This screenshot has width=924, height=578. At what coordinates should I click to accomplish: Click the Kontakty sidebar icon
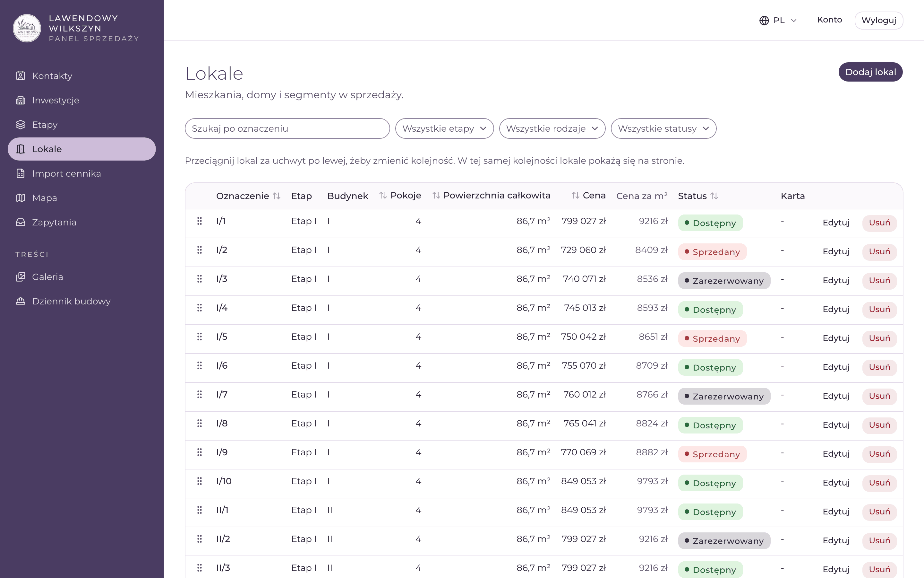[x=21, y=76]
